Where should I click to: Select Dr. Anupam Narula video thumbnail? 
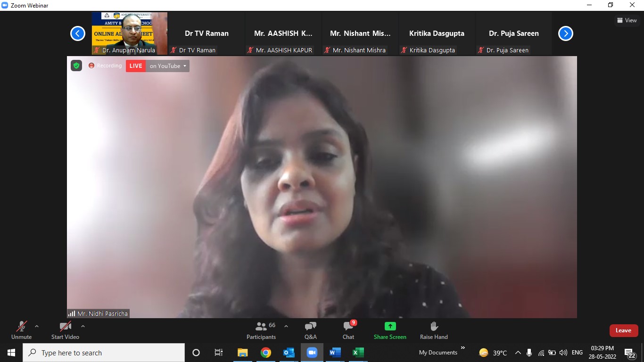tap(130, 33)
